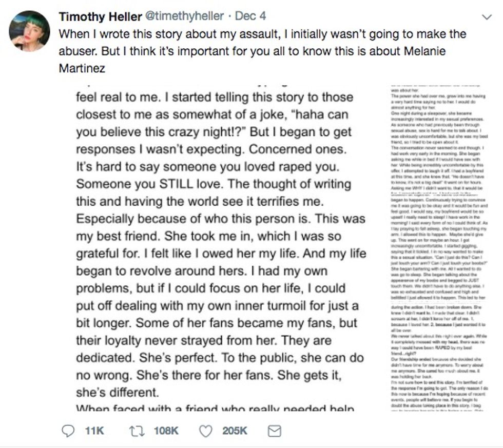Expand the tweet options chevron
The height and width of the screenshot is (448, 503).
[488, 17]
